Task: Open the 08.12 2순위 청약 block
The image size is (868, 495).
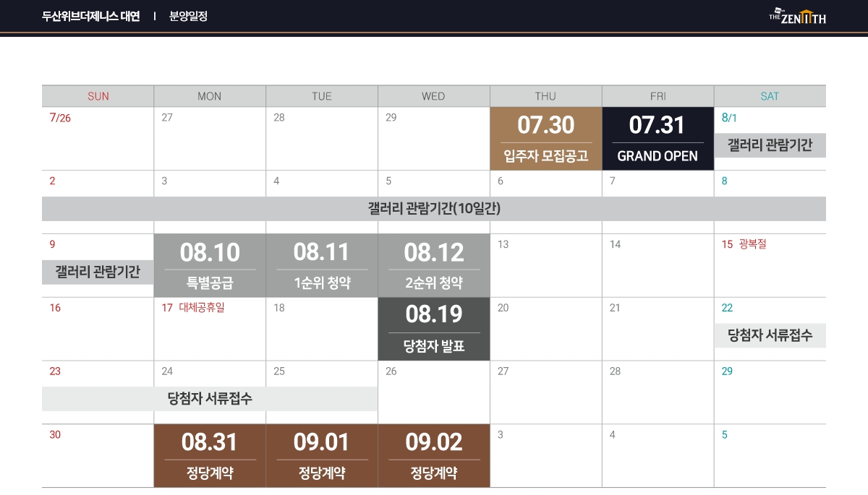Action: (x=434, y=265)
